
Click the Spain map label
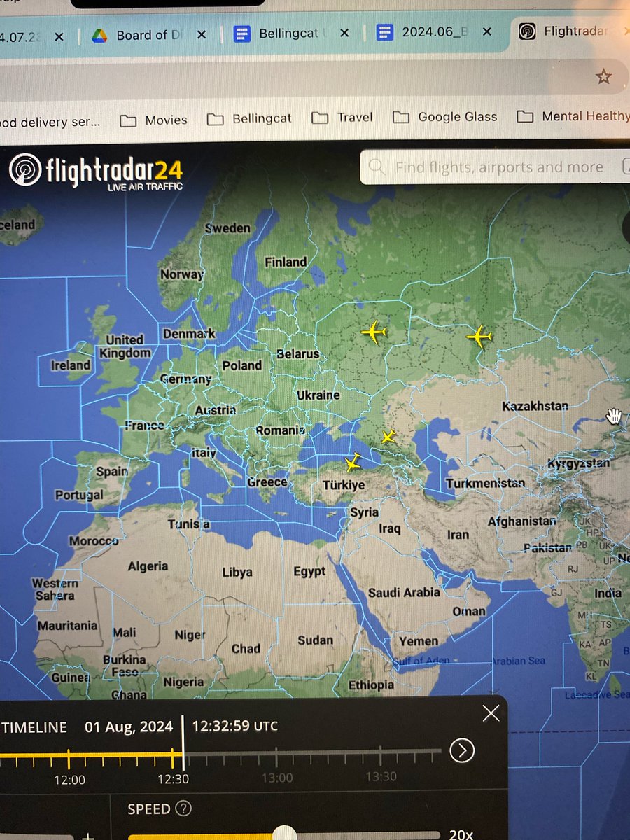point(112,471)
